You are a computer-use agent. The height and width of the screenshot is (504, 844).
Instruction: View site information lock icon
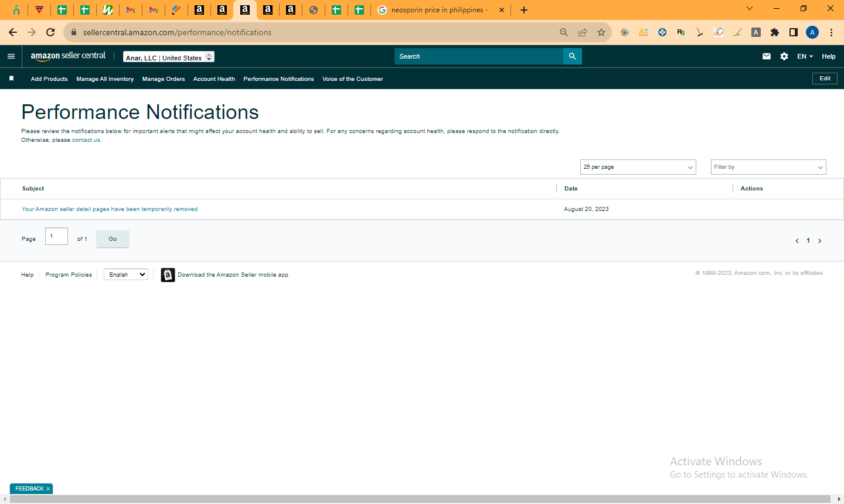tap(74, 32)
